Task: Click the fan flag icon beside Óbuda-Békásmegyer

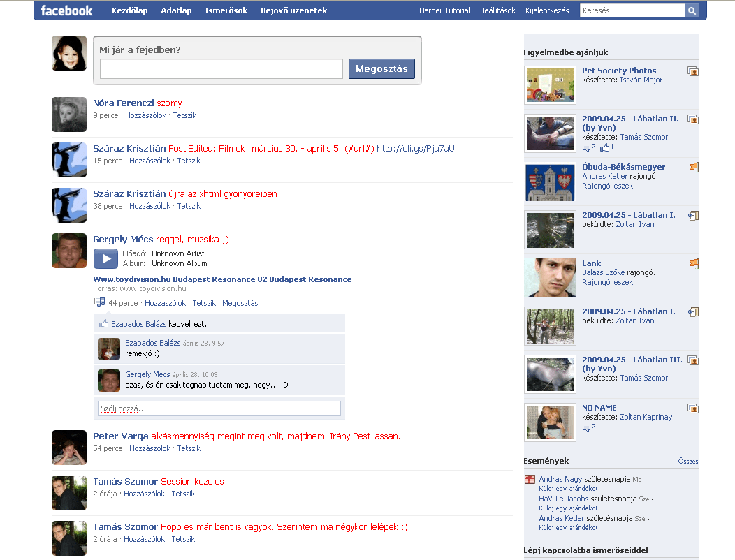Action: pyautogui.click(x=693, y=167)
